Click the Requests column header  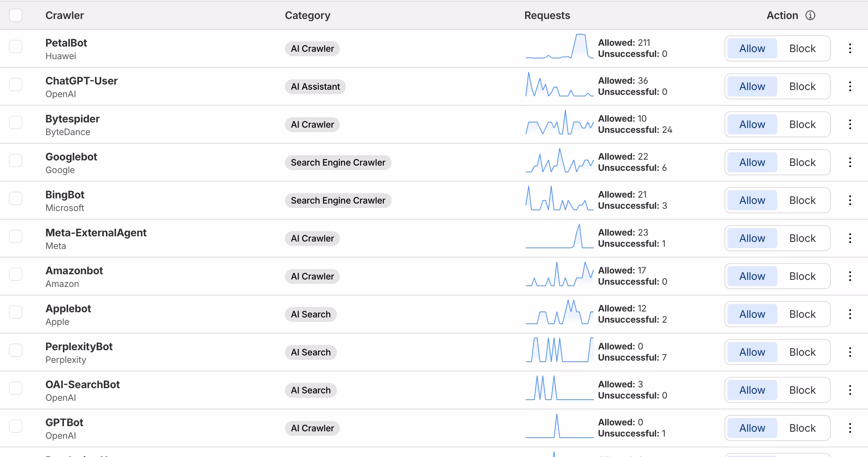coord(547,15)
